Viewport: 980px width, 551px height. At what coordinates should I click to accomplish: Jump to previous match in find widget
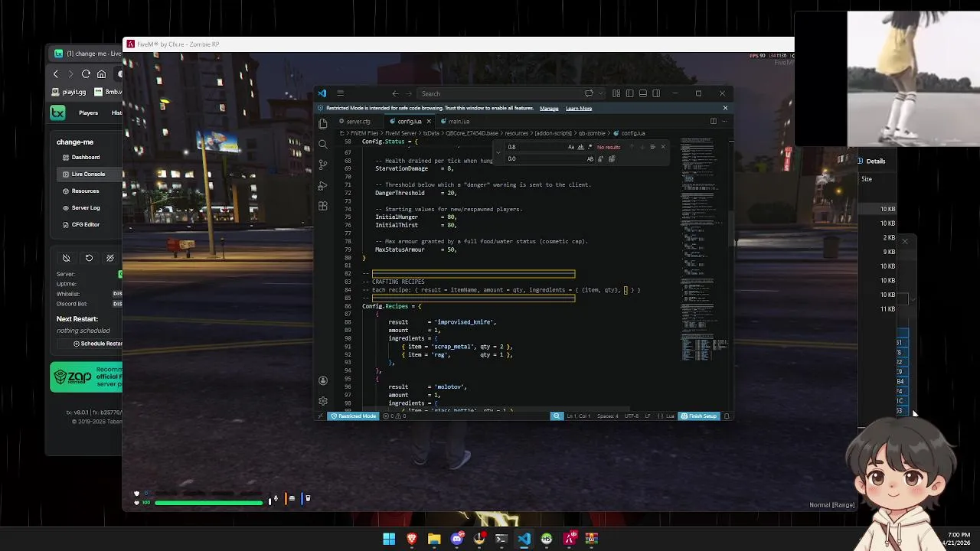(632, 147)
